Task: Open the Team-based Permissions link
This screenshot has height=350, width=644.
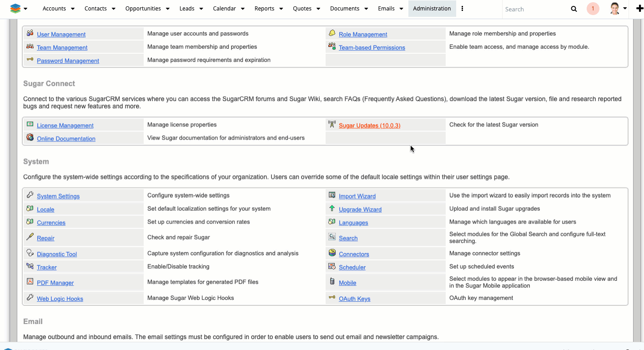Action: pyautogui.click(x=372, y=47)
